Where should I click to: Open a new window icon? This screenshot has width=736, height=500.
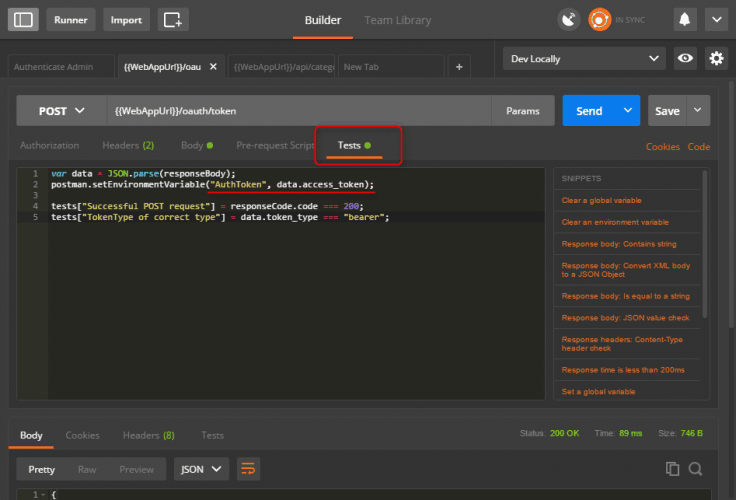coord(173,19)
